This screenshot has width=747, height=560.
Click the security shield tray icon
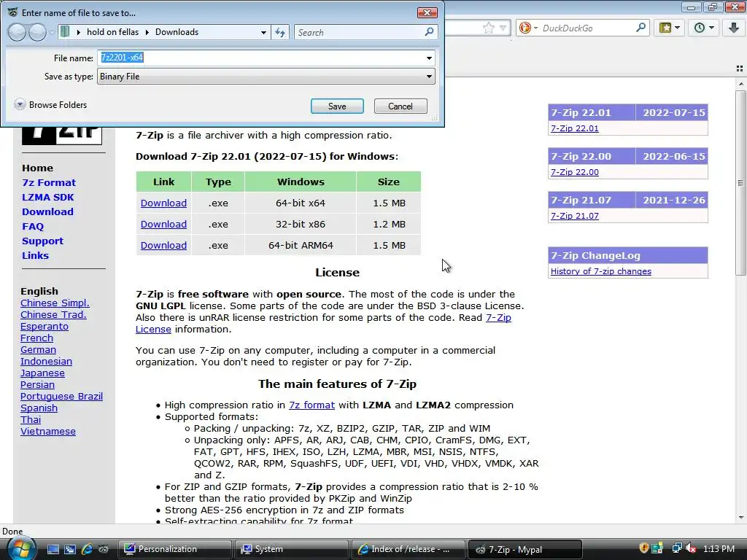pos(643,548)
